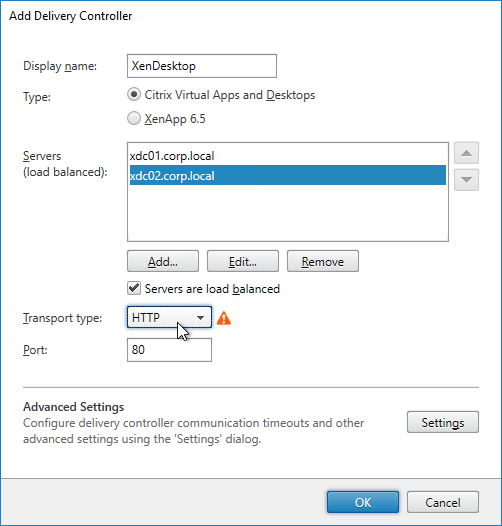The height and width of the screenshot is (526, 502).
Task: Move selected server down with arrow button
Action: pos(466,180)
